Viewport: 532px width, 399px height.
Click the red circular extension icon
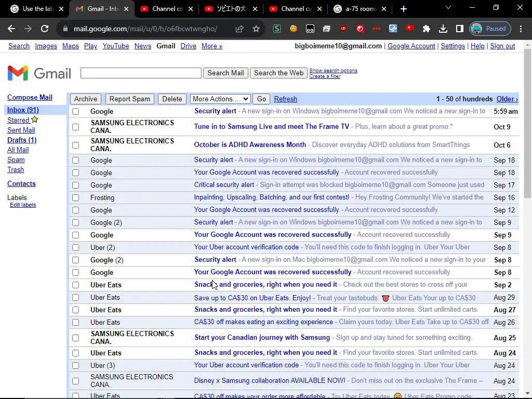[x=360, y=29]
